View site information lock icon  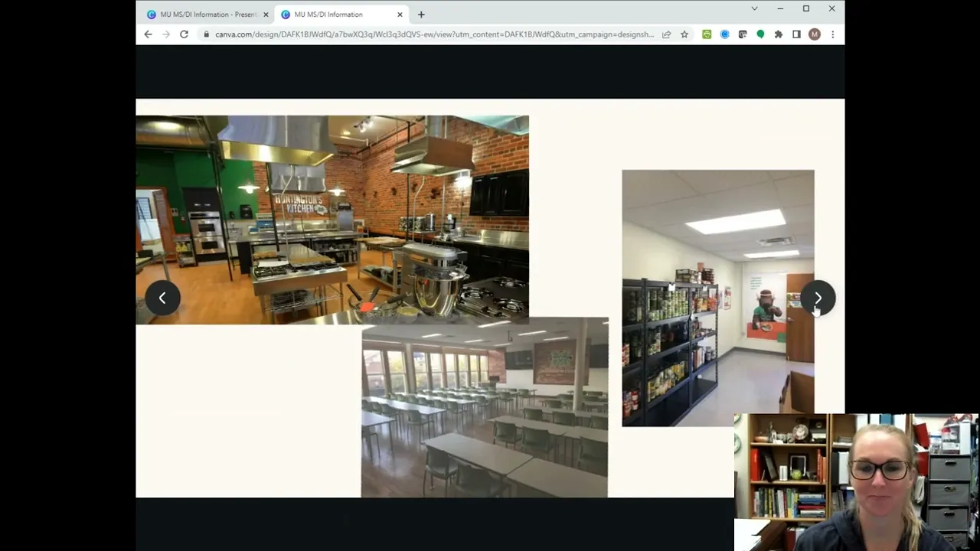click(x=206, y=34)
